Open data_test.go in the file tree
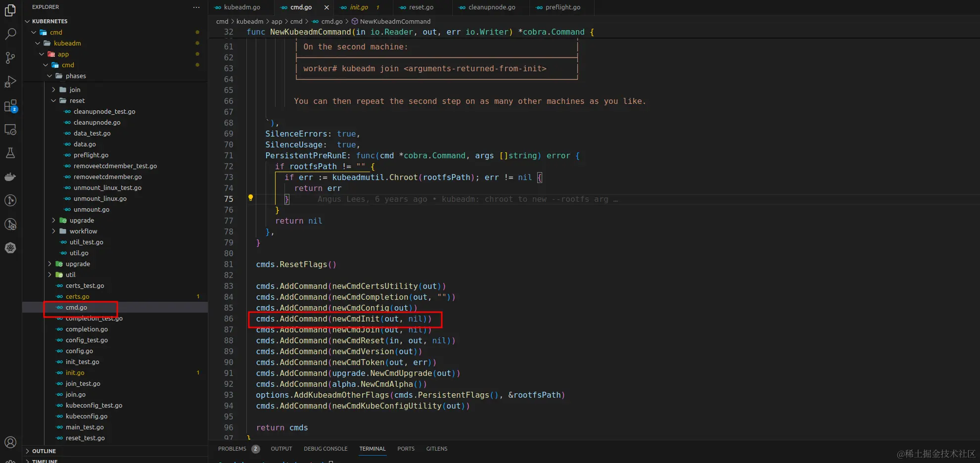 tap(92, 133)
